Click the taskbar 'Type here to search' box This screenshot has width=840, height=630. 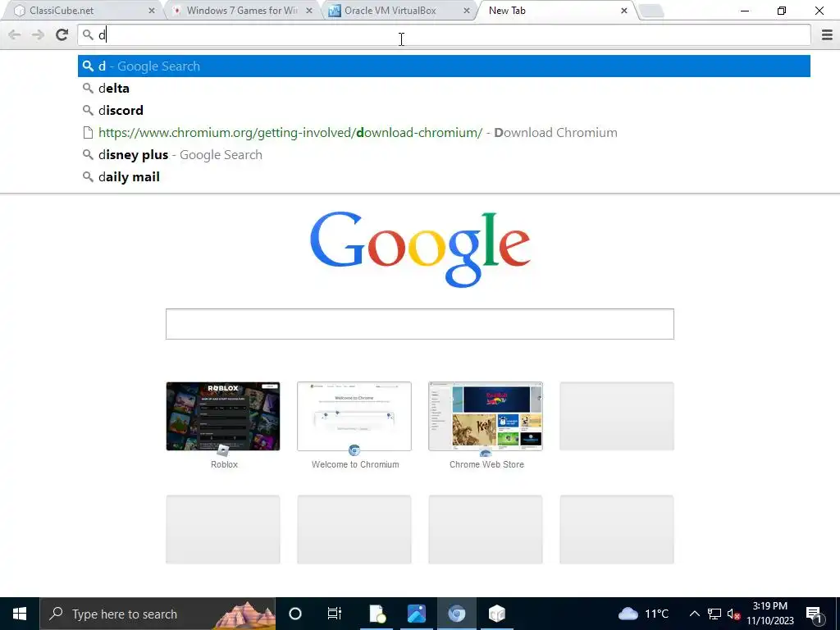pos(158,614)
